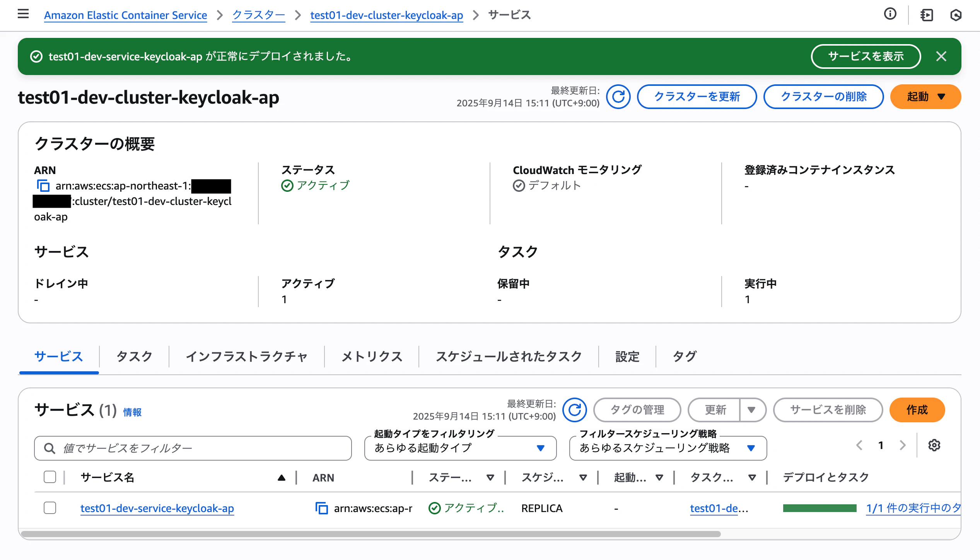Copy the cluster ARN with copy icon

click(x=43, y=186)
